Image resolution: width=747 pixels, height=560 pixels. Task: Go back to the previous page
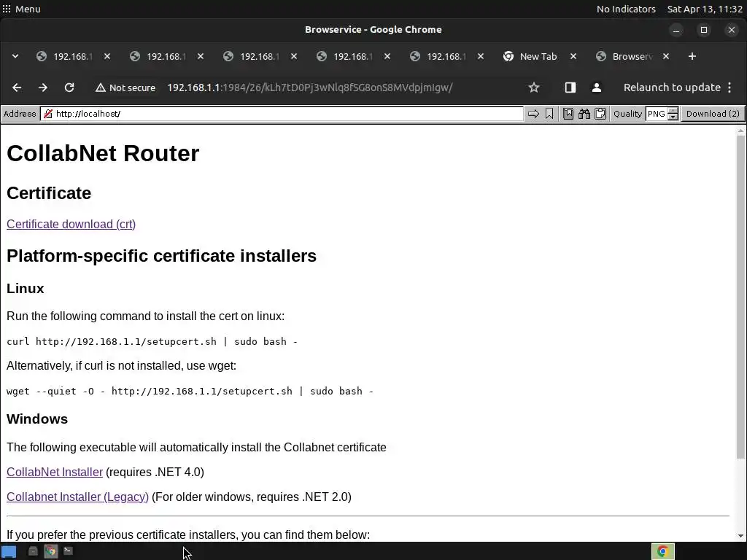(17, 87)
